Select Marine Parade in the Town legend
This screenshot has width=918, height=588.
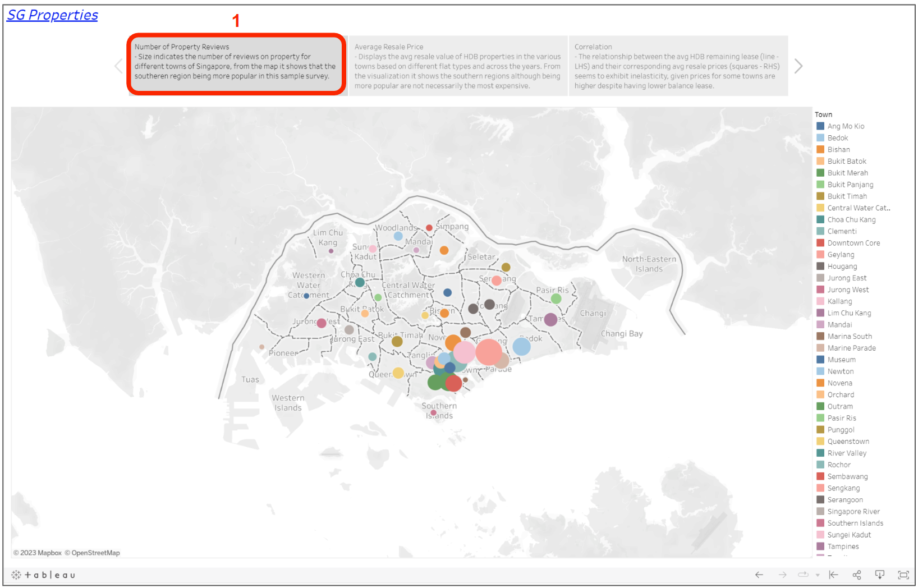click(x=851, y=348)
